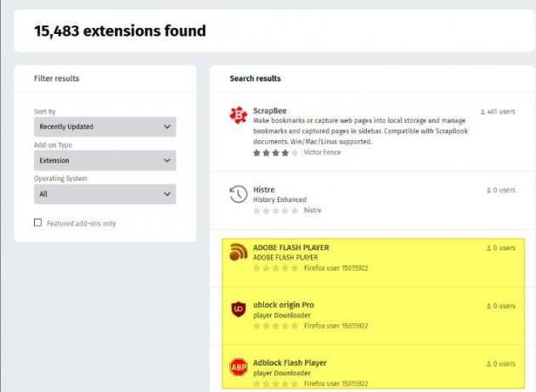Click the Adblock Flash Player ABP icon
The width and height of the screenshot is (536, 392).
[239, 367]
